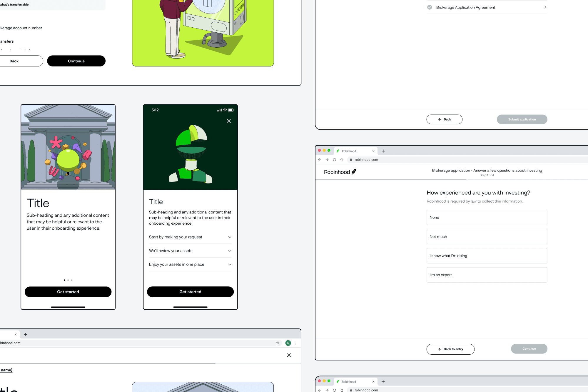Click reload icon in bottom-right browser window
This screenshot has height=392, width=588.
334,390
